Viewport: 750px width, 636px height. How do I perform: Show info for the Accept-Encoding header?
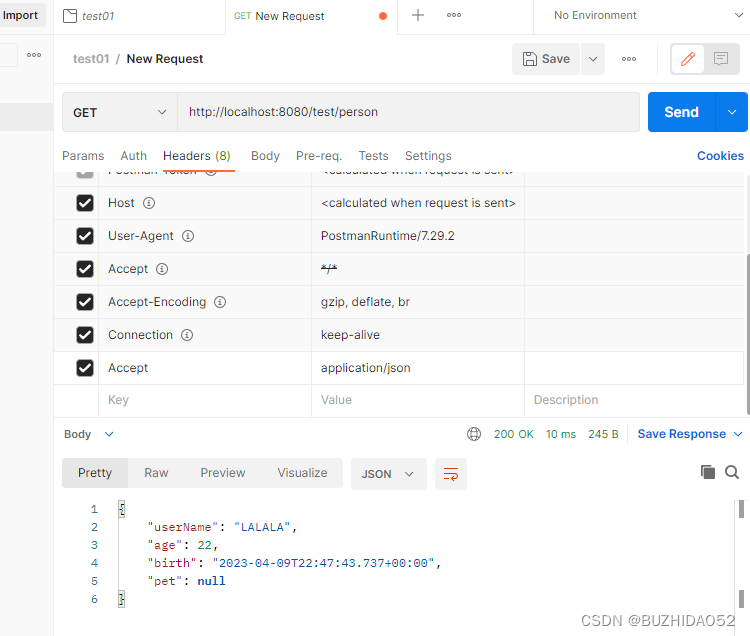click(x=220, y=302)
